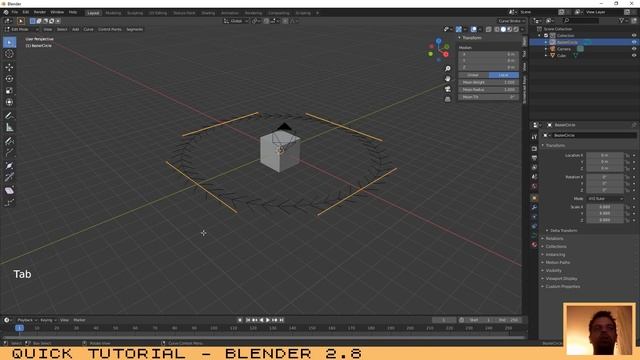Hide Cube using its eye icon
Viewport: 640px width, 360px height.
(x=634, y=55)
